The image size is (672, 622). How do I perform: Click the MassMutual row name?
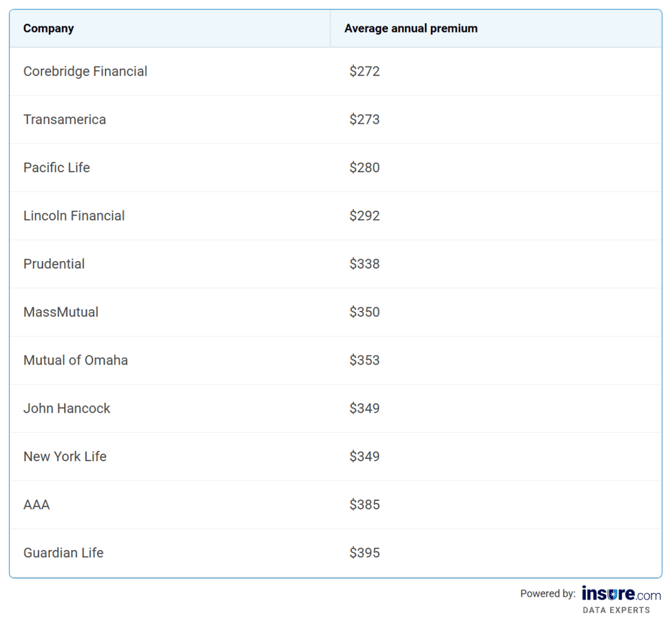(61, 312)
